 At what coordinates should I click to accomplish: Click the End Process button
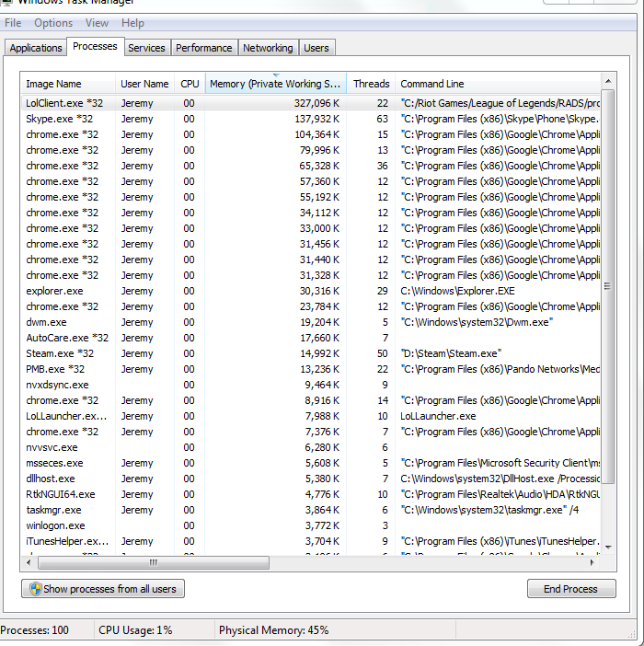571,589
